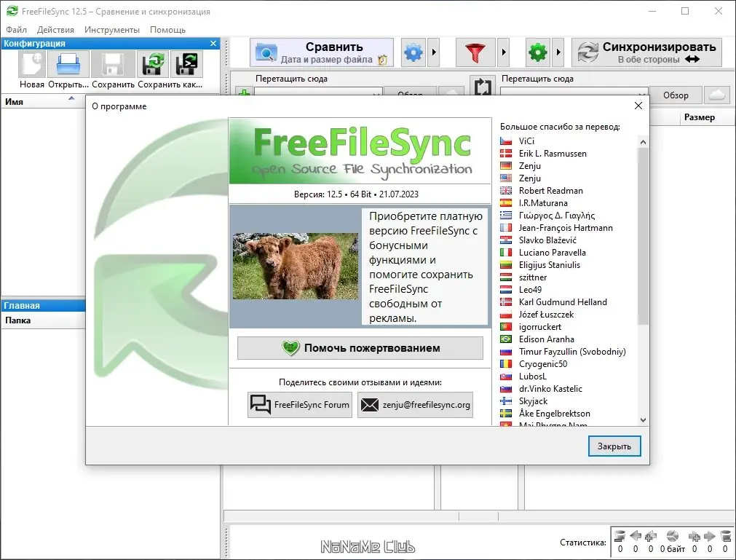Open the red funnel filter settings
This screenshot has height=560, width=736.
(475, 52)
